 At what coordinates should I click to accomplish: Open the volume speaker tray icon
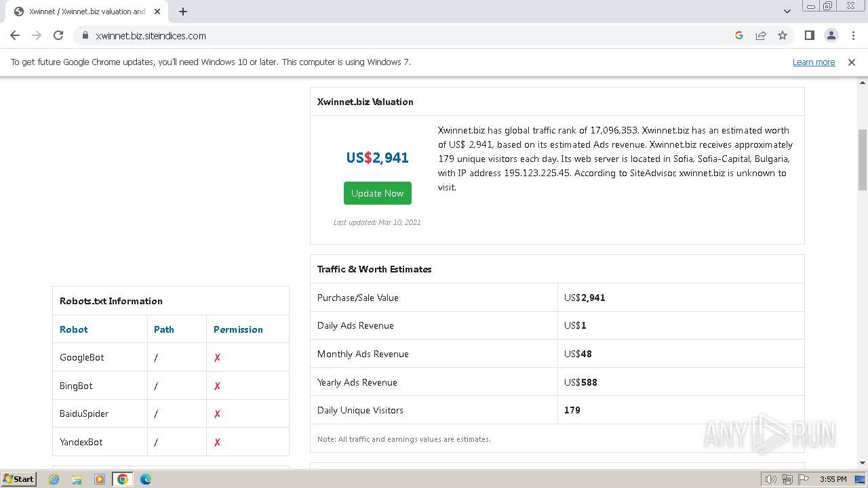coord(771,479)
